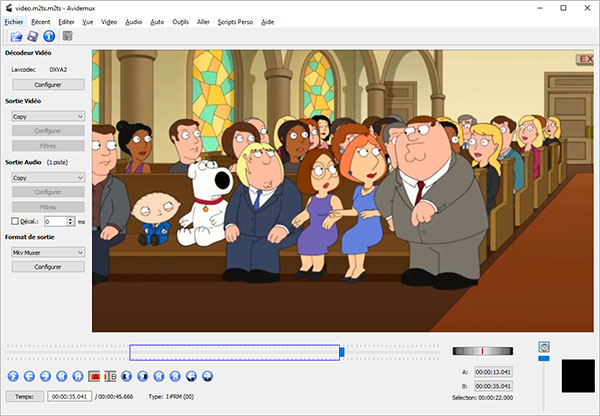Click the Type: I-FRM (00) text
The height and width of the screenshot is (416, 600).
(171, 396)
